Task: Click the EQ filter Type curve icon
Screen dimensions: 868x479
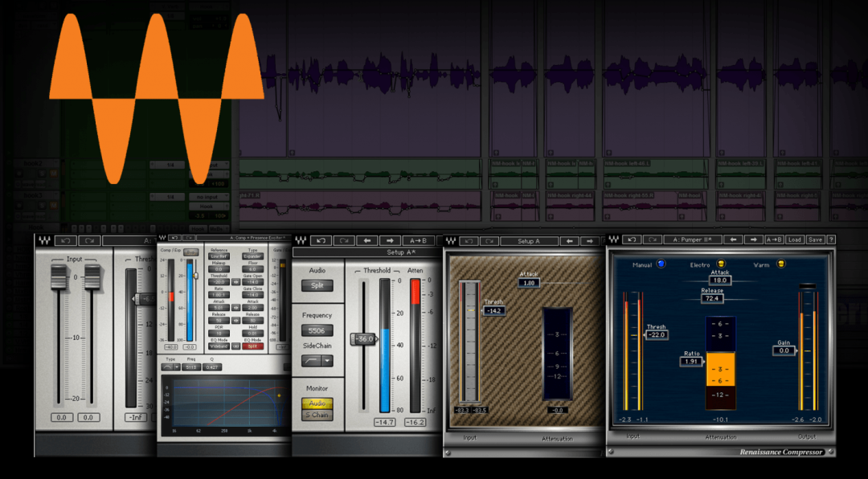Action: coord(166,367)
